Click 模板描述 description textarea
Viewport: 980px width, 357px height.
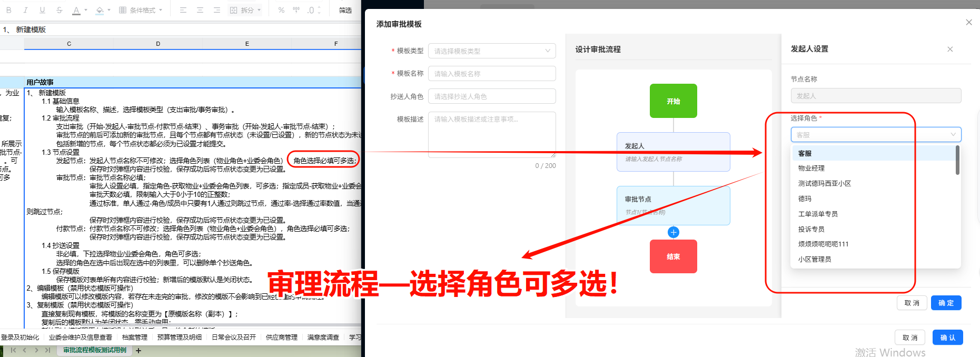point(492,135)
